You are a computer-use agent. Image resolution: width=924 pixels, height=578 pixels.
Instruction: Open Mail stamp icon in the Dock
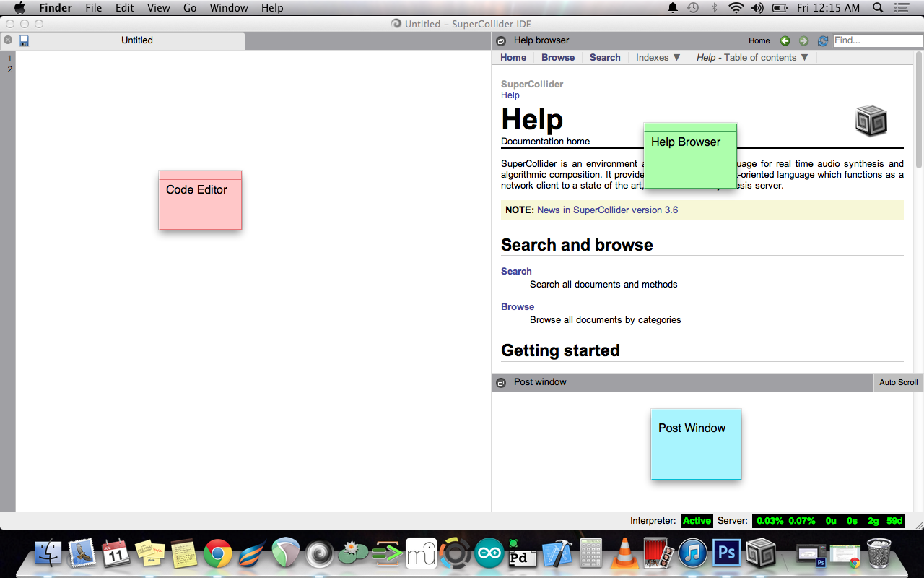(x=82, y=553)
